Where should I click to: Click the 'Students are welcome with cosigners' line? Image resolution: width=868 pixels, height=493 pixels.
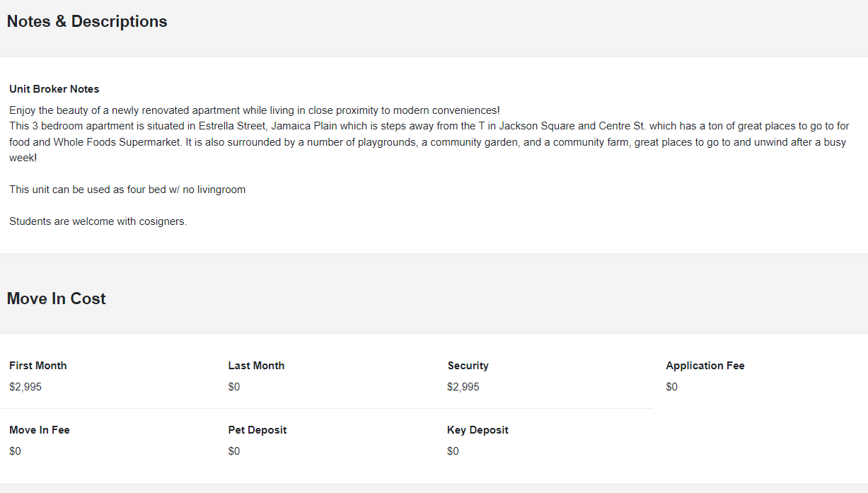98,221
